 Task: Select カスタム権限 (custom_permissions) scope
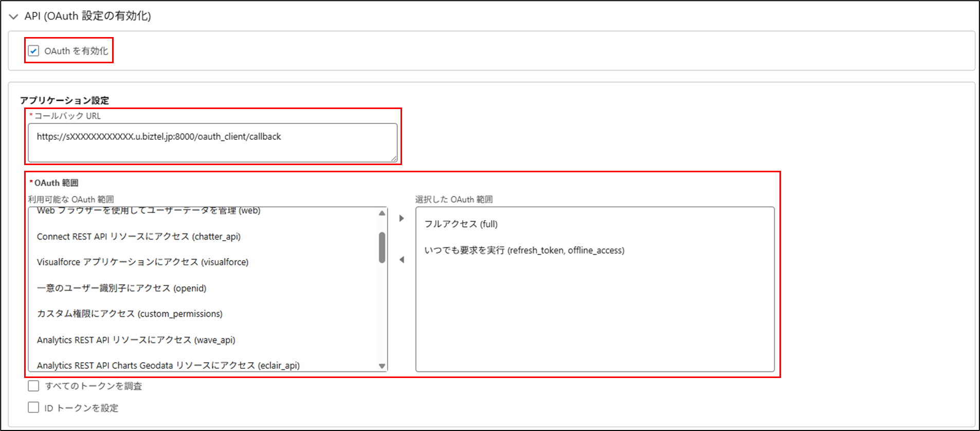[x=130, y=314]
